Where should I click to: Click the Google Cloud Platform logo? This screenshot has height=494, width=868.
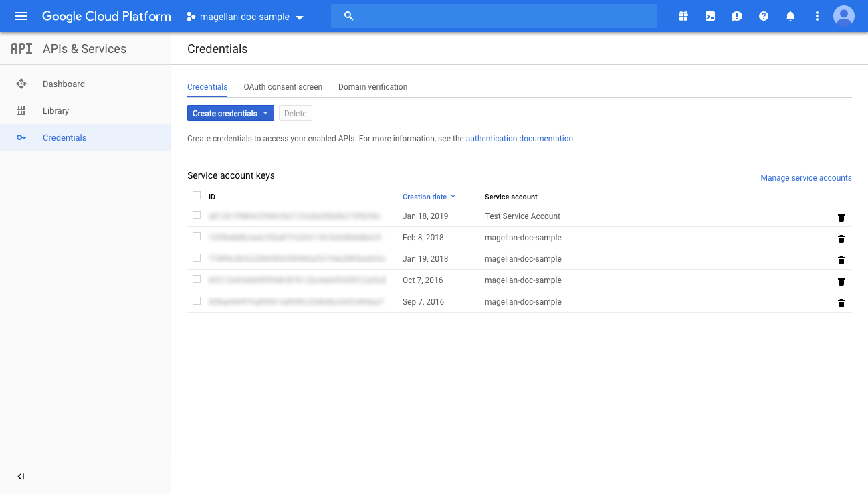point(106,16)
